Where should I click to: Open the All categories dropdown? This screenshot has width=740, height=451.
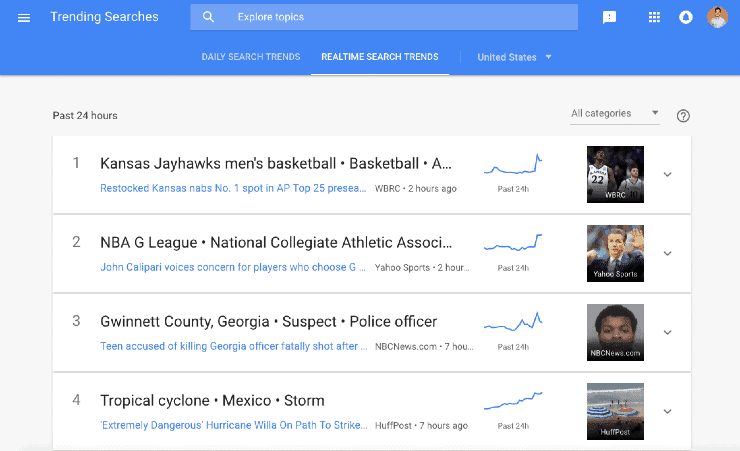[614, 114]
